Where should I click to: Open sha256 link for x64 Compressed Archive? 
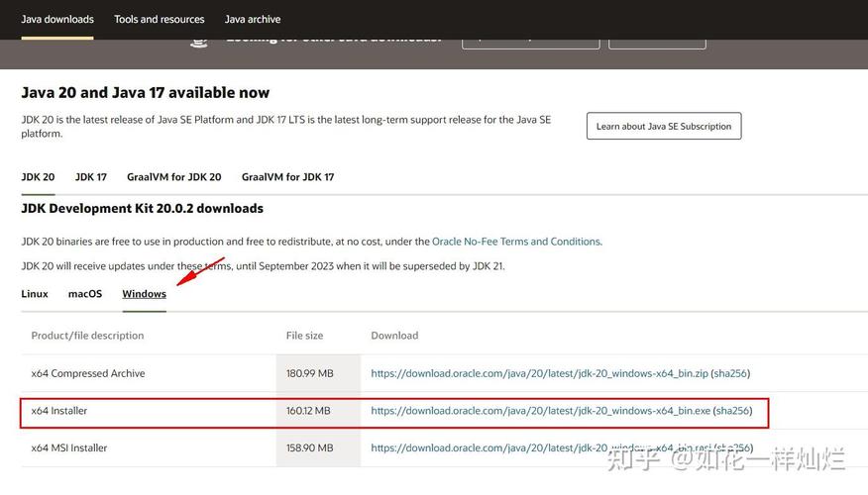(730, 373)
